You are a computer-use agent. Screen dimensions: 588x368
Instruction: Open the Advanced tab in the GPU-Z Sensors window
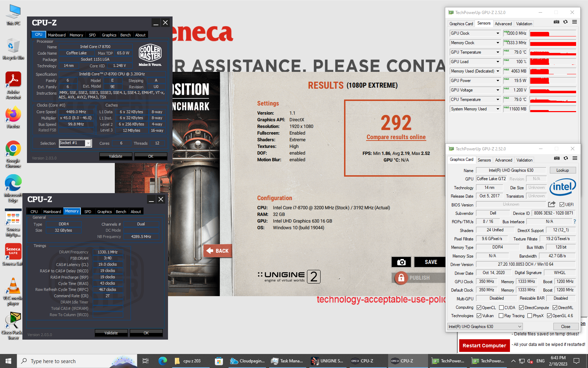[503, 24]
